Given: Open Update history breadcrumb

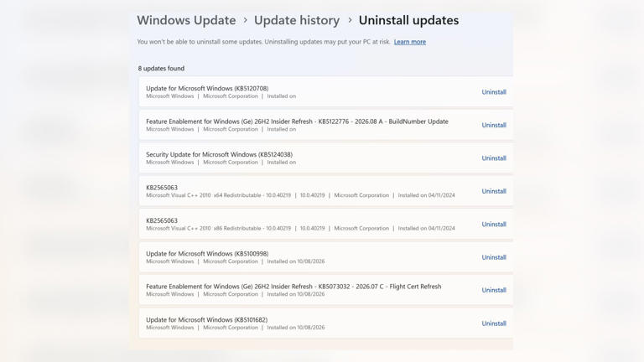Looking at the screenshot, I should tap(297, 20).
